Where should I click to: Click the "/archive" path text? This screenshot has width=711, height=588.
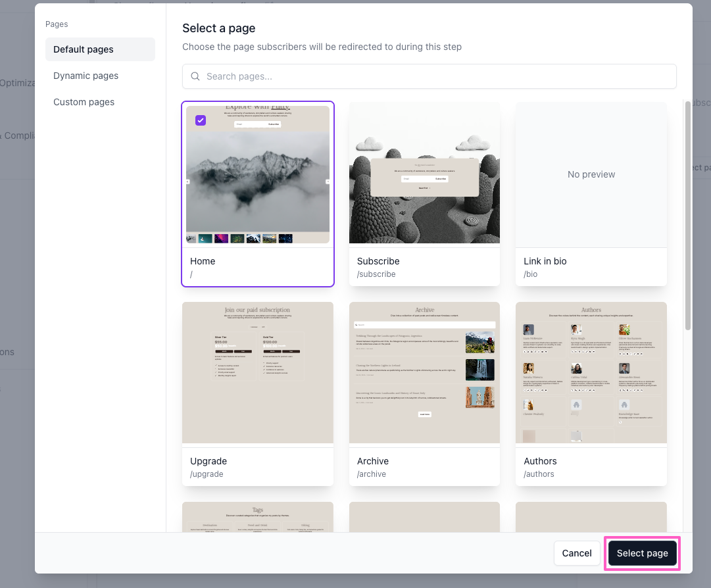pyautogui.click(x=372, y=474)
